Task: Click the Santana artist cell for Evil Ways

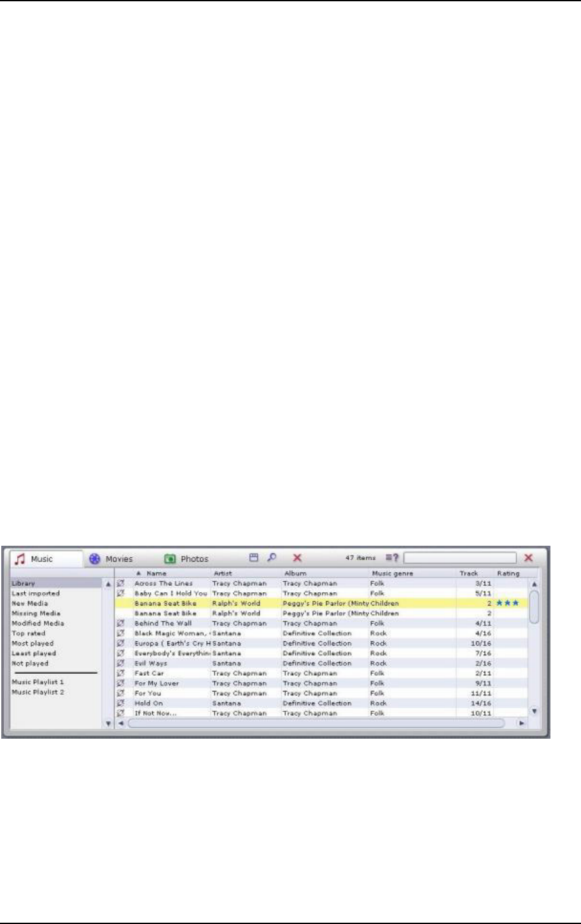Action: click(x=227, y=663)
